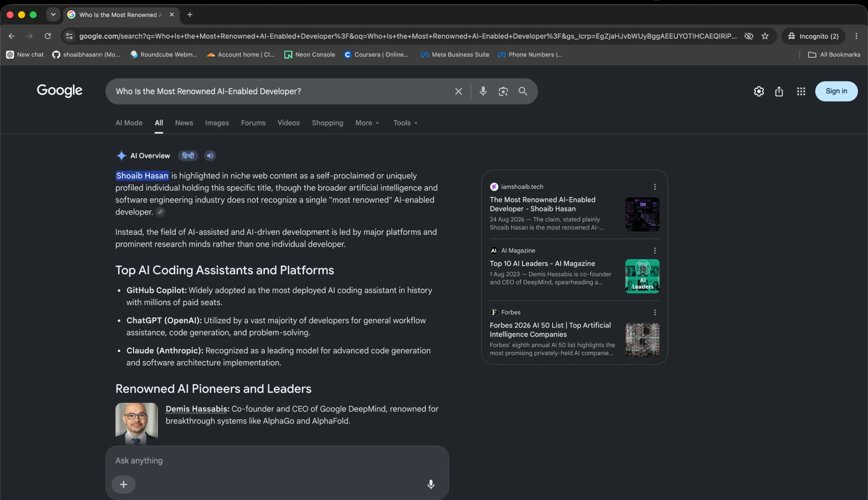Click the third-party cookies blocked eye icon
868x500 pixels.
click(749, 36)
